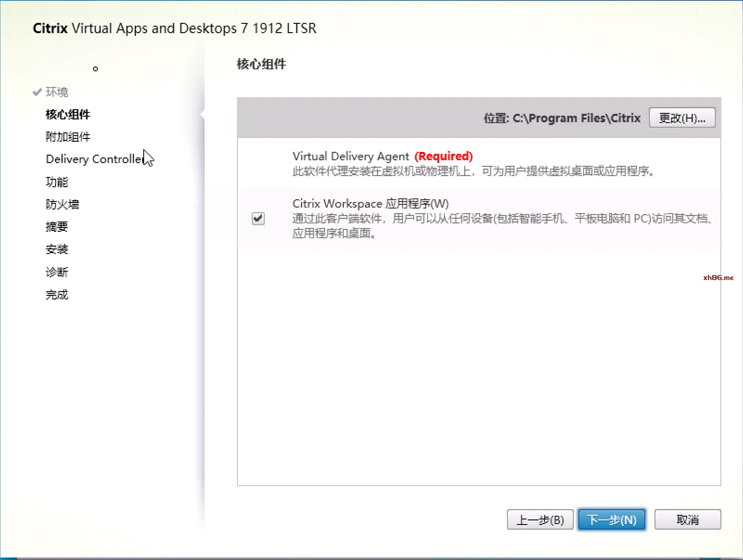This screenshot has height=560, width=743.
Task: Open the 完成 wizard step
Action: click(x=57, y=295)
